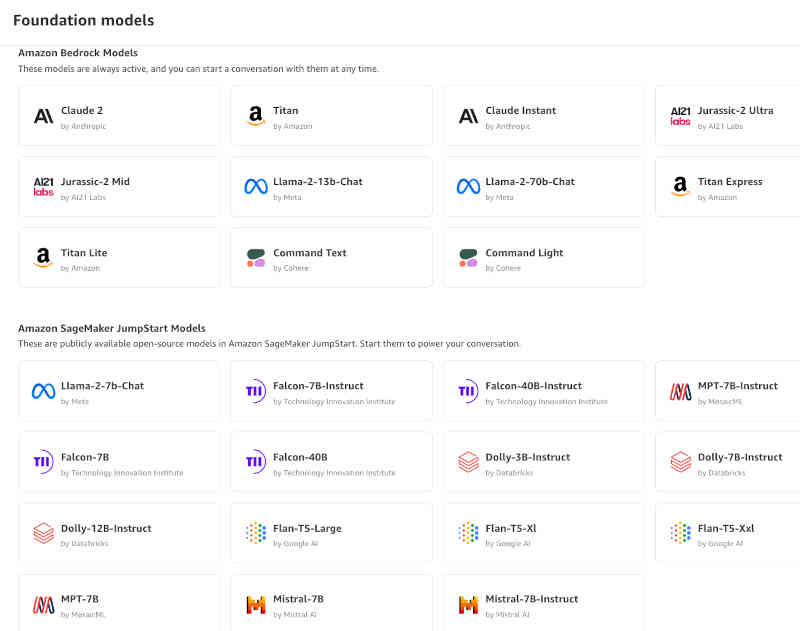Click the Google AI logo beside Flan-T5-Large

(256, 533)
